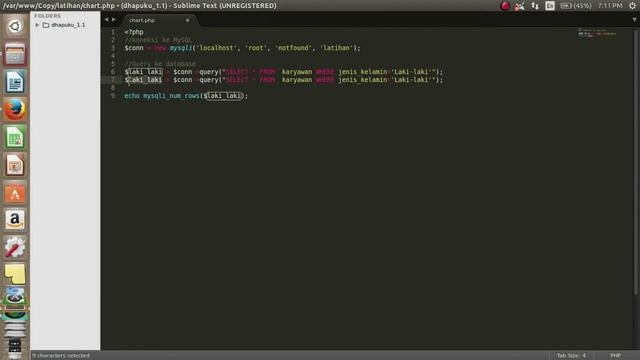Screen dimensions: 640x360
Task: Open Ubuntu Software Center from dock
Action: [x=15, y=193]
